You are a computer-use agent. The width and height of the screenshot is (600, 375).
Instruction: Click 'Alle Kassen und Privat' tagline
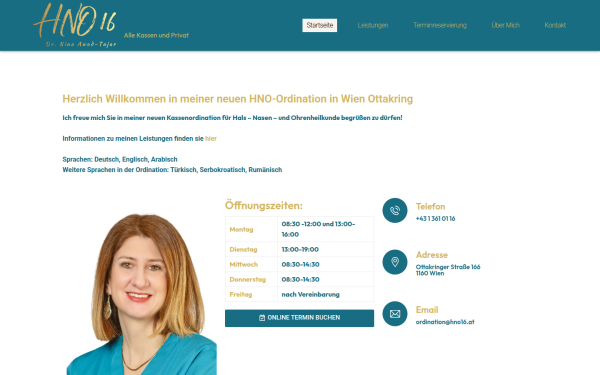point(156,36)
